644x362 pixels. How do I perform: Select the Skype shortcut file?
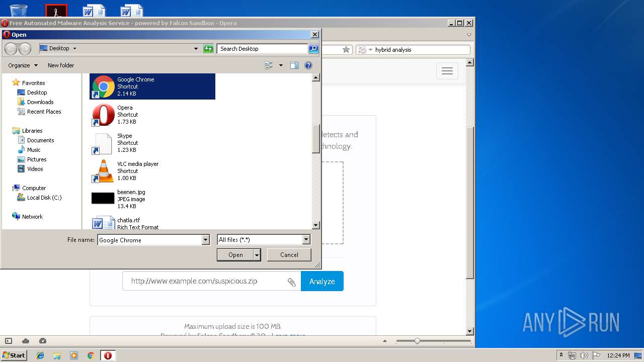click(x=152, y=143)
